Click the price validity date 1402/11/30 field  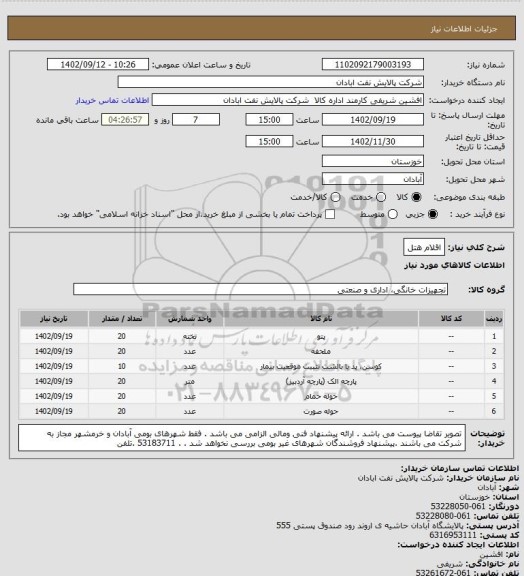pyautogui.click(x=373, y=141)
